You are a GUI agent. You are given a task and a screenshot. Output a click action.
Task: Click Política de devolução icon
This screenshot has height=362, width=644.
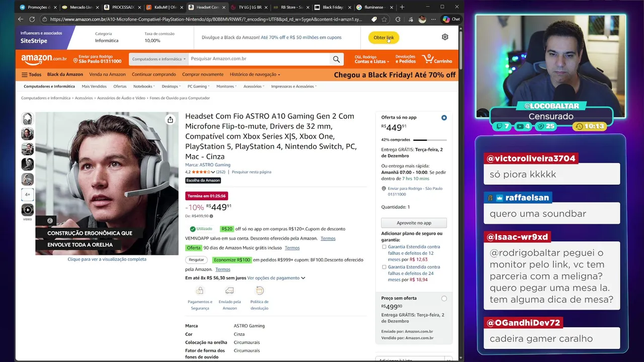[x=260, y=291]
